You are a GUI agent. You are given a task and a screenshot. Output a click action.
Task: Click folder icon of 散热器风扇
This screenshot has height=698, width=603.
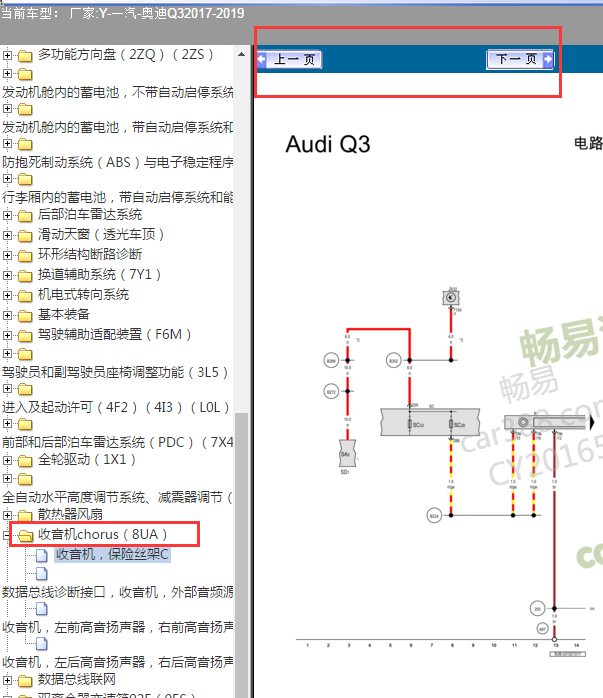point(25,516)
